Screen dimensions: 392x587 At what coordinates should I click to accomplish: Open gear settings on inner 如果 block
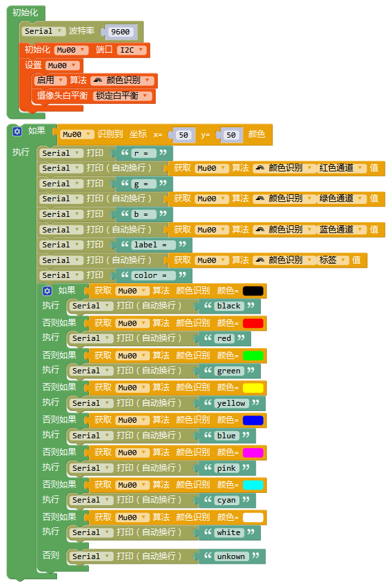(47, 291)
